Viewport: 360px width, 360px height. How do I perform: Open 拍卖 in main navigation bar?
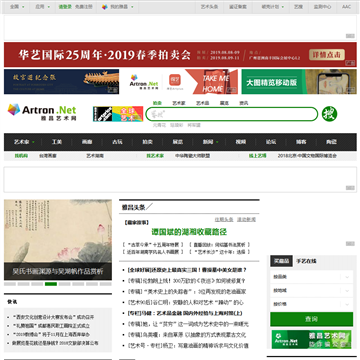[x=147, y=142]
